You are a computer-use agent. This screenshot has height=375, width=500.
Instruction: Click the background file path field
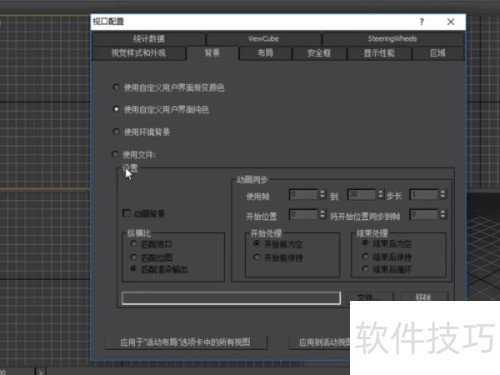(x=231, y=298)
